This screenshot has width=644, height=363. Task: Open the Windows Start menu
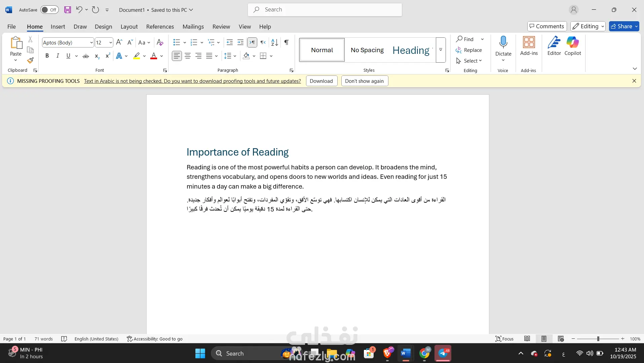tap(200, 353)
